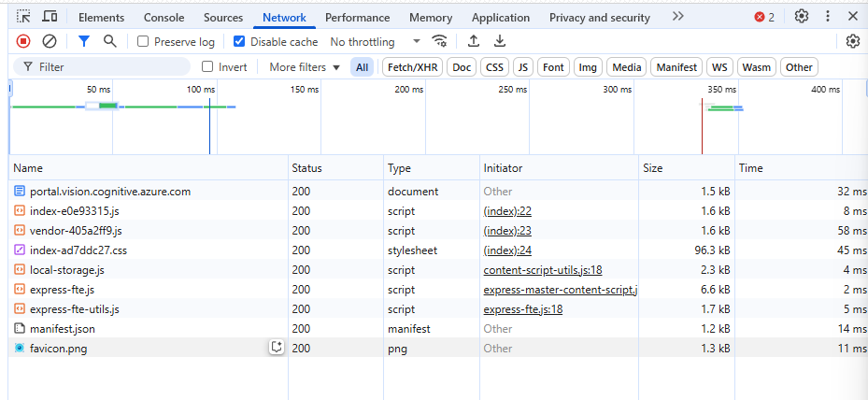Filter by Other requests
Image resolution: width=868 pixels, height=400 pixels.
pyautogui.click(x=799, y=67)
